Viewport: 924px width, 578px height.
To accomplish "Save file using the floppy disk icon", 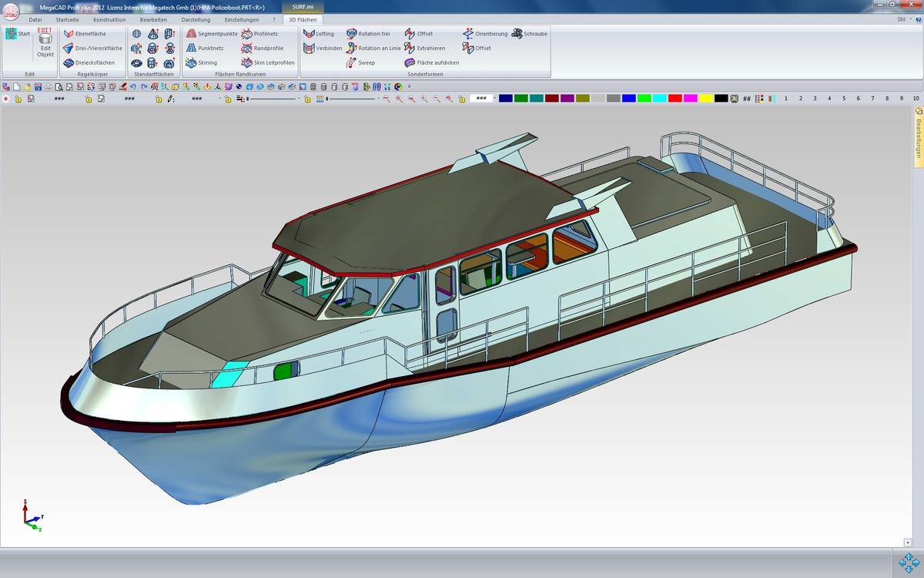I will (38, 86).
